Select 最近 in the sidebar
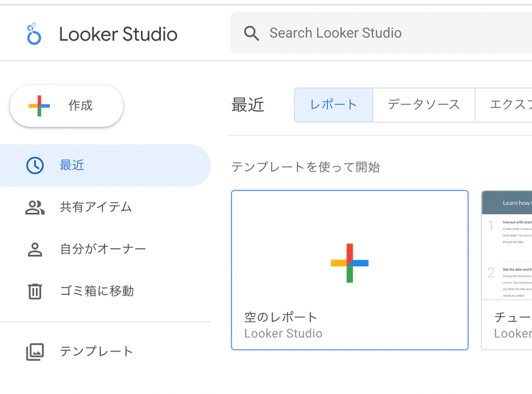This screenshot has height=394, width=532. (105, 166)
